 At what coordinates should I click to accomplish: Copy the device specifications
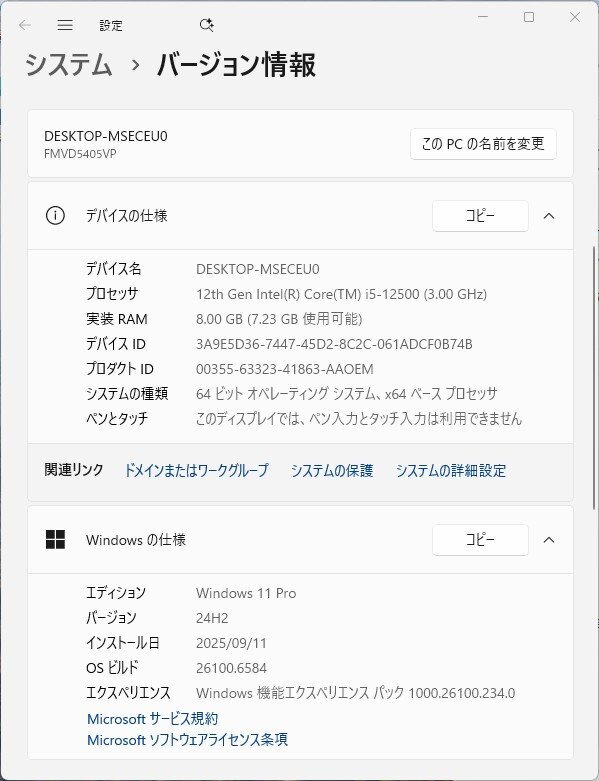[480, 216]
